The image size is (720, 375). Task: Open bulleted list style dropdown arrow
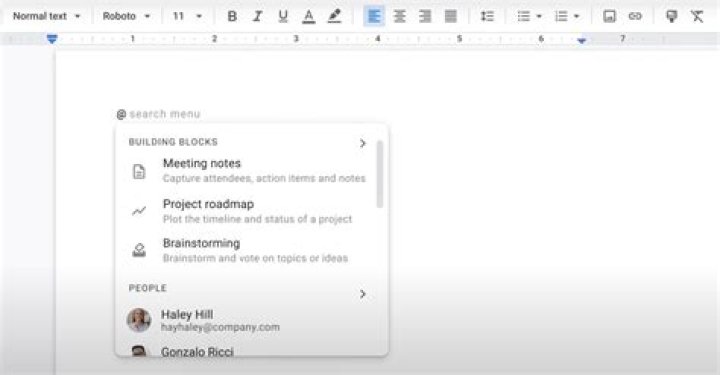(x=539, y=17)
